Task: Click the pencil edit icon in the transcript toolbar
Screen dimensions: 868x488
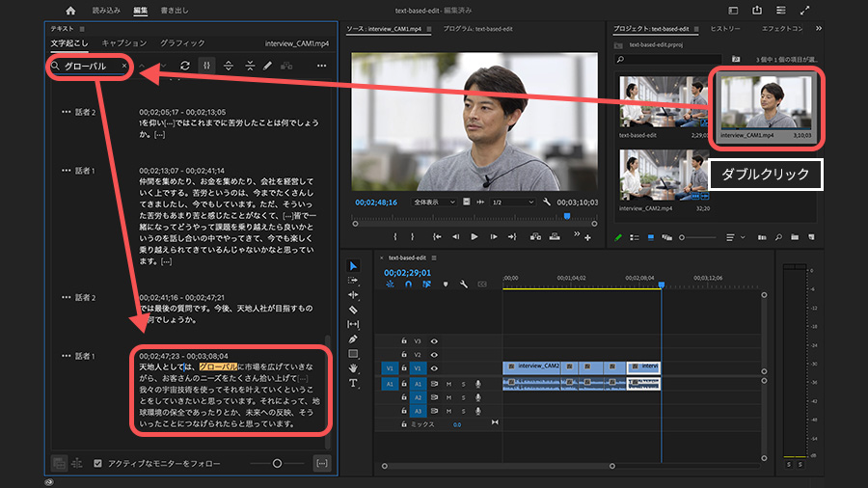Action: pyautogui.click(x=267, y=66)
